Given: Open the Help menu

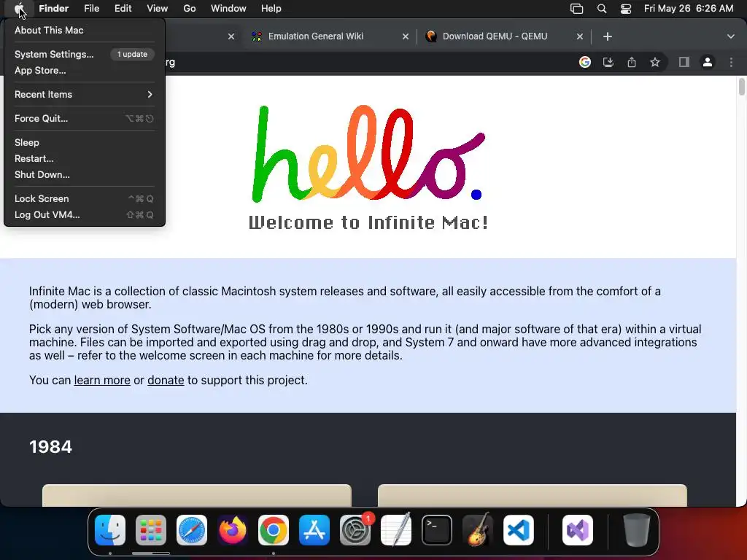Looking at the screenshot, I should click(x=271, y=9).
